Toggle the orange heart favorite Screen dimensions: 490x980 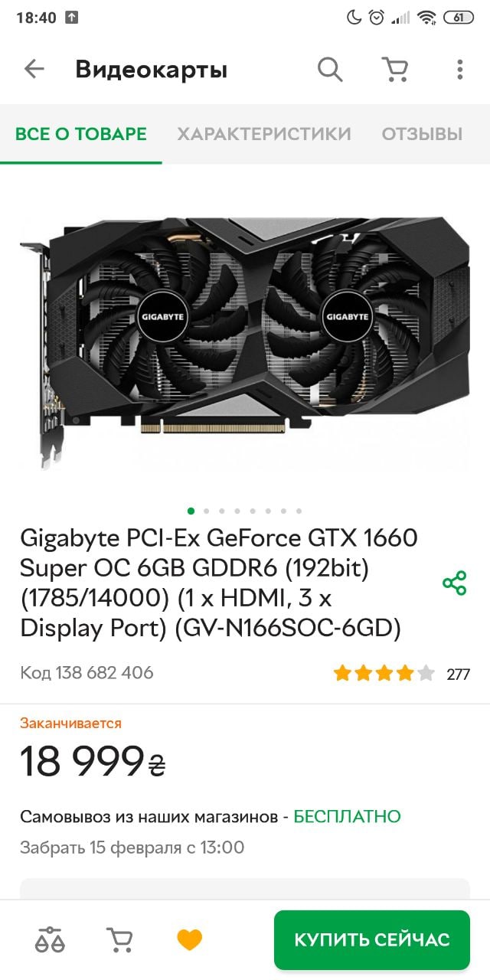[189, 939]
